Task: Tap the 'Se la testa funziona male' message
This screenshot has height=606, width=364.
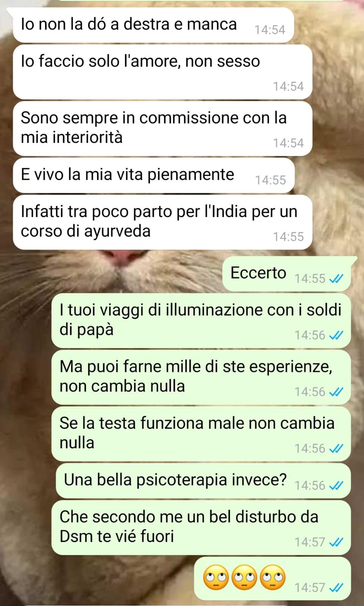Action: [201, 434]
